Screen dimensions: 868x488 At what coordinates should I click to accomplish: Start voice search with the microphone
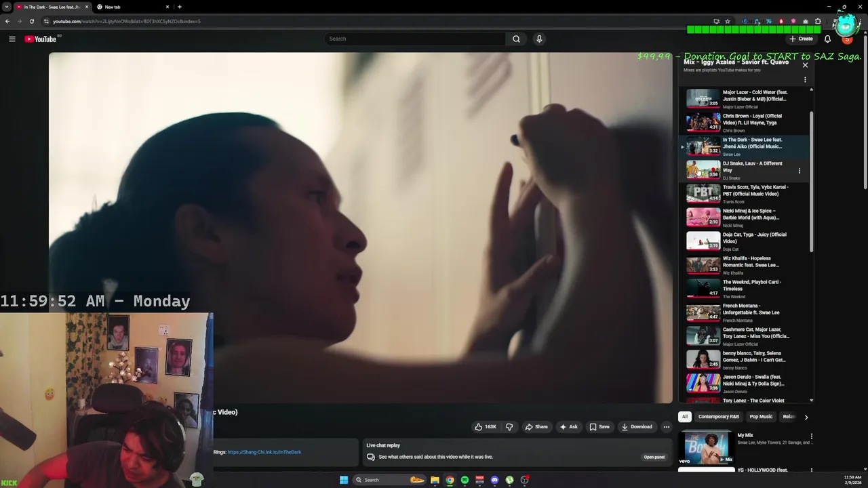[539, 39]
